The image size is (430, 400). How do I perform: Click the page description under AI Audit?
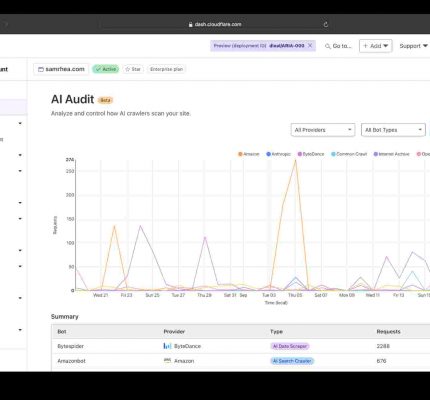[x=121, y=113]
